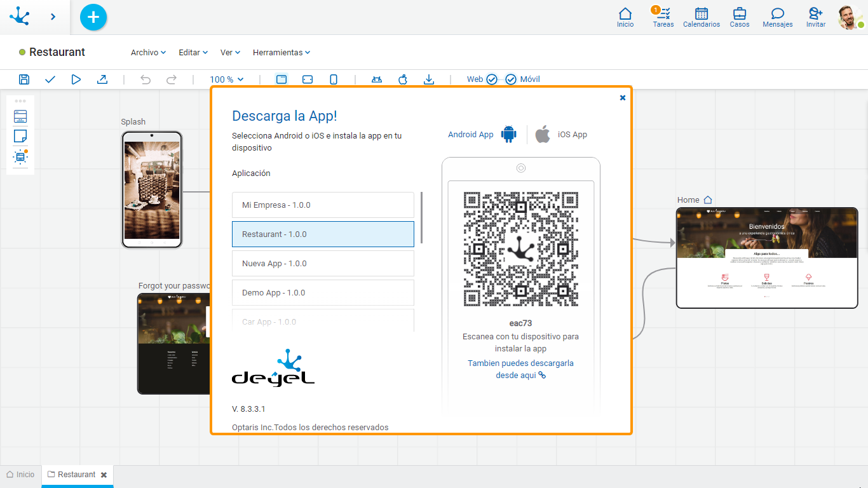
Task: Click the blue Android robot icon in dialog
Action: pos(509,134)
